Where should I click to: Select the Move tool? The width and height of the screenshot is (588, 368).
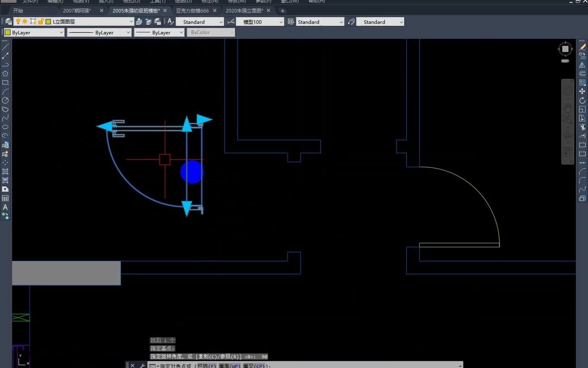582,91
